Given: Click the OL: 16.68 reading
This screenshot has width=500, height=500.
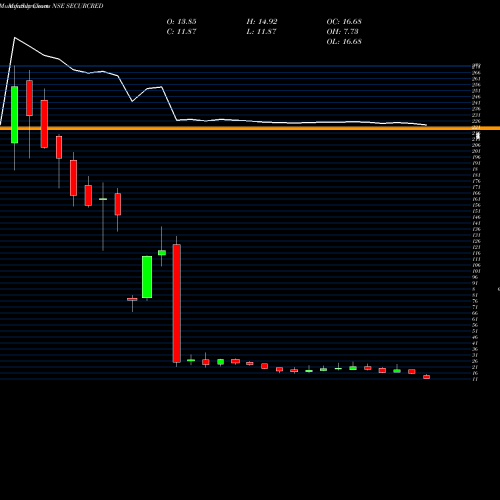Looking at the screenshot, I should [344, 42].
